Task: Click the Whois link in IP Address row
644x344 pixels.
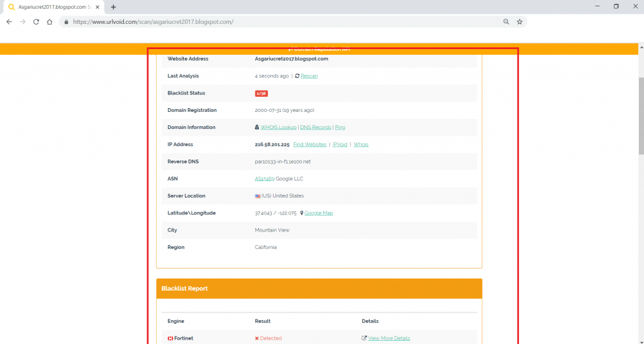Action: [361, 145]
